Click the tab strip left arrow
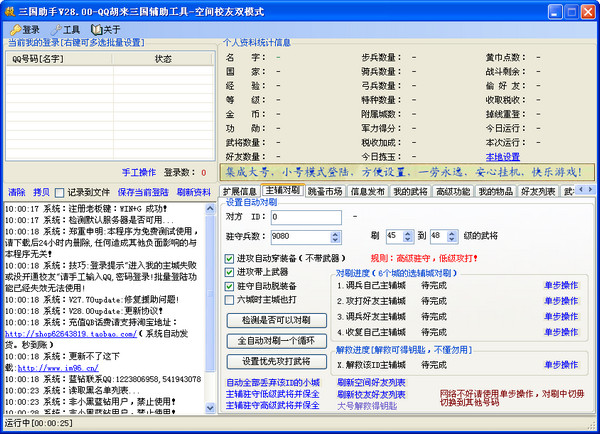 click(x=581, y=189)
